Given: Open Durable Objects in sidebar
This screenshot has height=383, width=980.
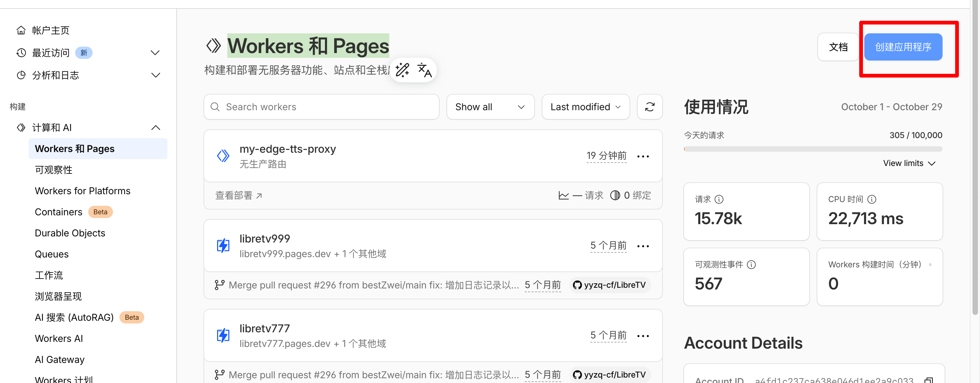Looking at the screenshot, I should coord(70,233).
